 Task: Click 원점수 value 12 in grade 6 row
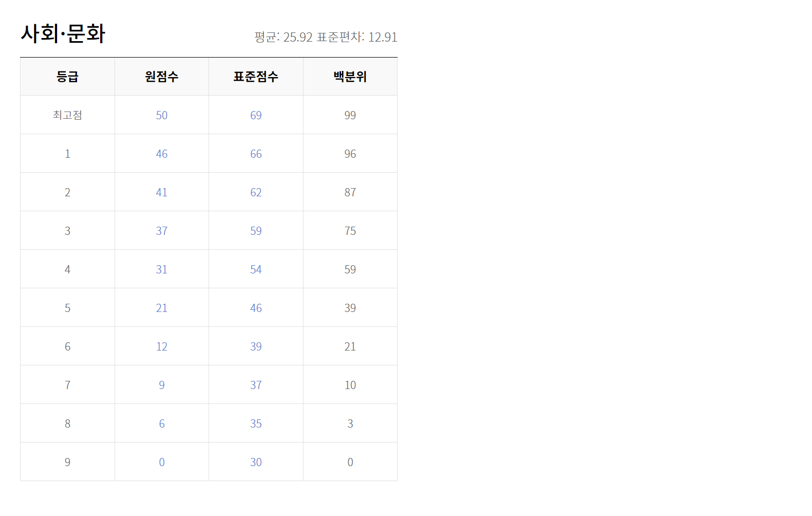[162, 346]
